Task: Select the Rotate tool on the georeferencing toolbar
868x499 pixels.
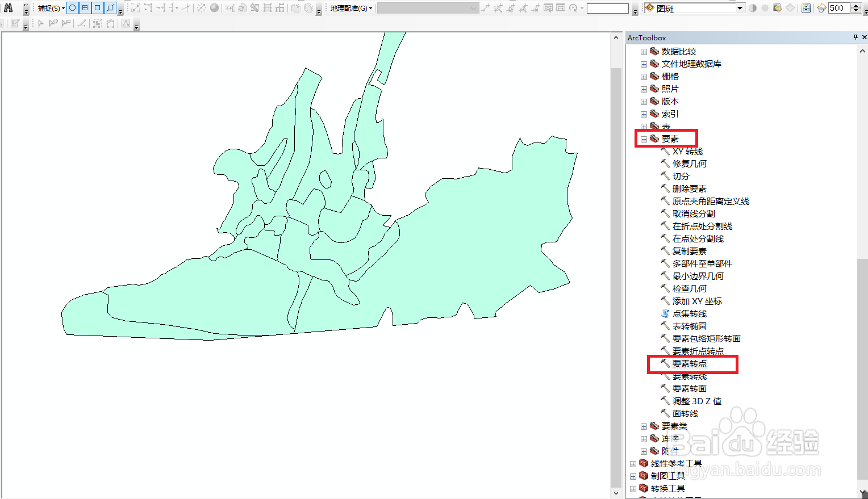Action: [x=573, y=7]
